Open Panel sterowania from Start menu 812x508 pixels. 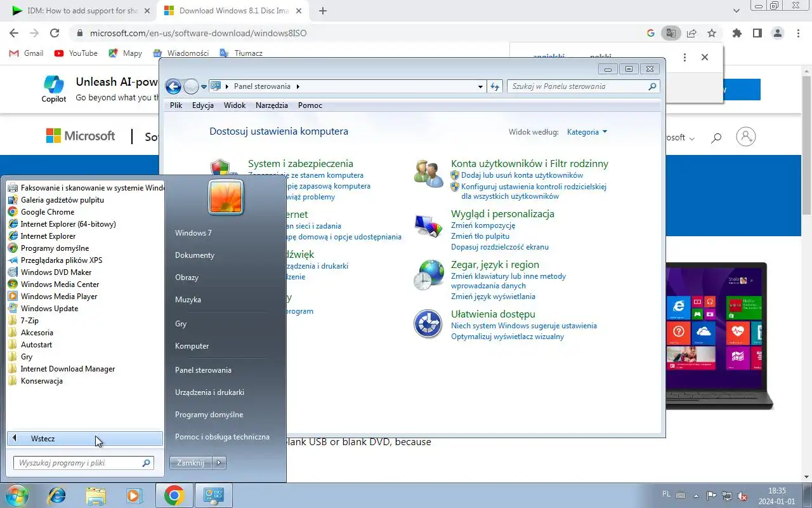point(203,370)
